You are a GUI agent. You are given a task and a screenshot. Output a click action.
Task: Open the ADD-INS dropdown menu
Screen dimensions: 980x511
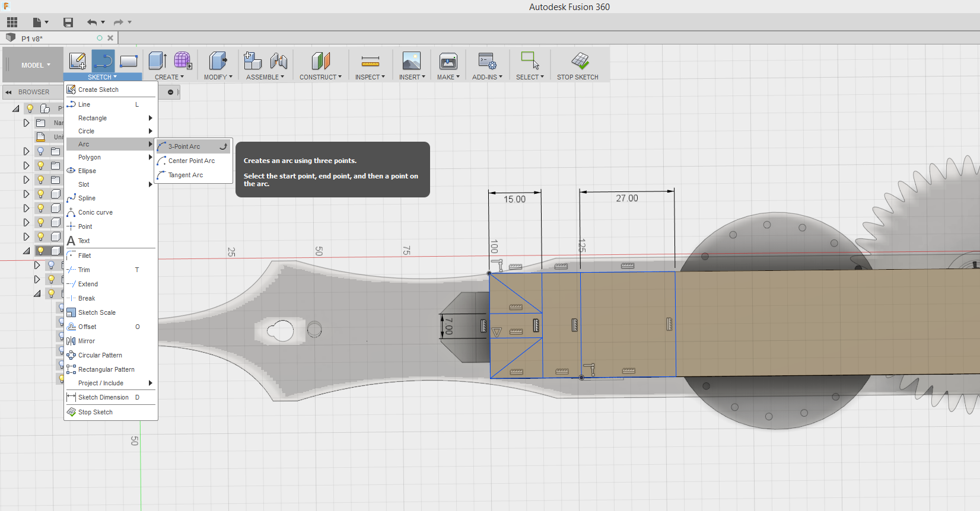coord(487,77)
